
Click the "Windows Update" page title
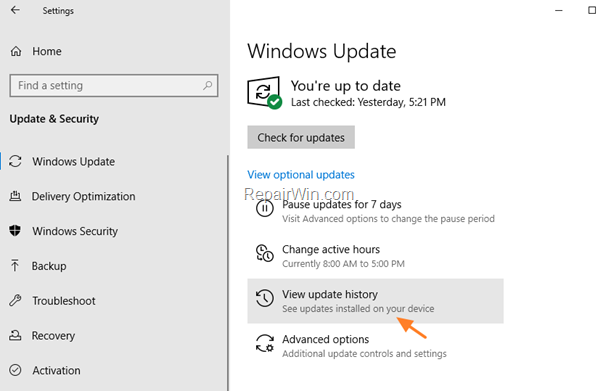pos(322,51)
